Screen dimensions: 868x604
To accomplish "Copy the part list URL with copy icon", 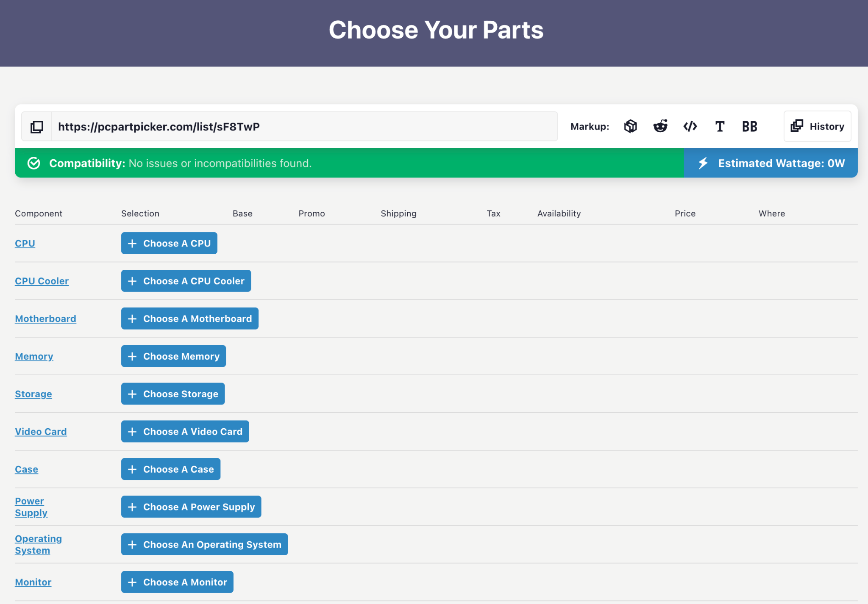I will pyautogui.click(x=37, y=127).
